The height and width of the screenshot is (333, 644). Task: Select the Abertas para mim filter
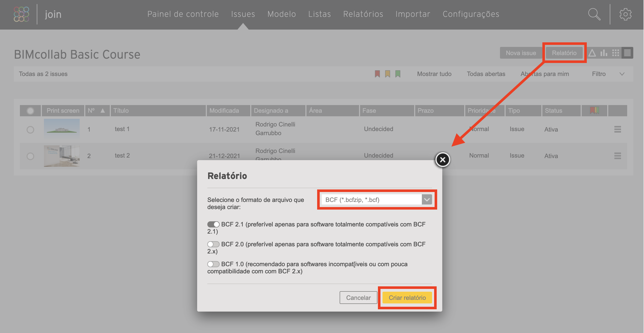pos(545,74)
